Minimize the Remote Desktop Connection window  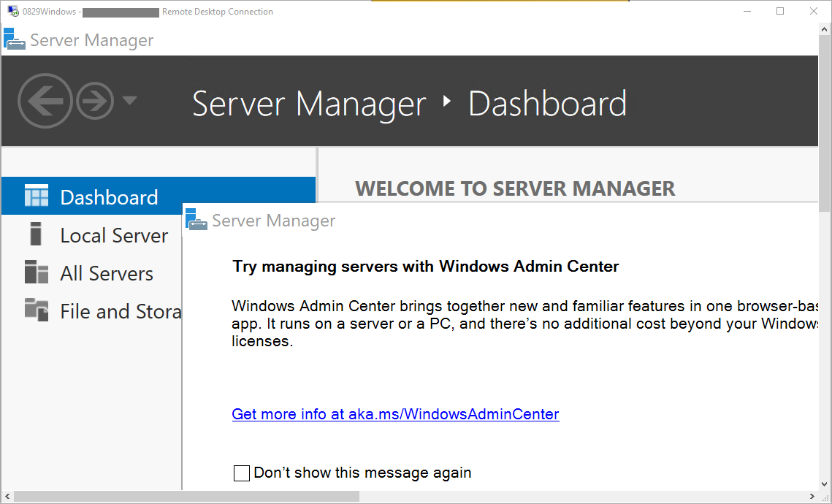747,11
